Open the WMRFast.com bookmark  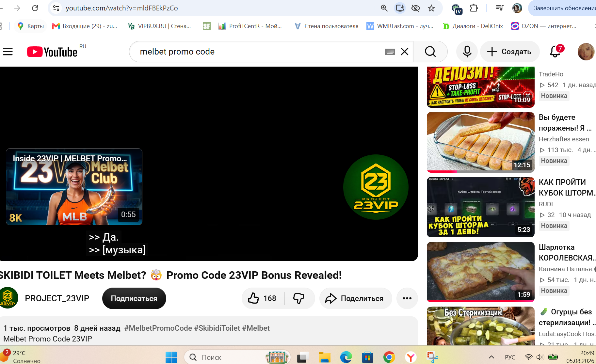(400, 26)
